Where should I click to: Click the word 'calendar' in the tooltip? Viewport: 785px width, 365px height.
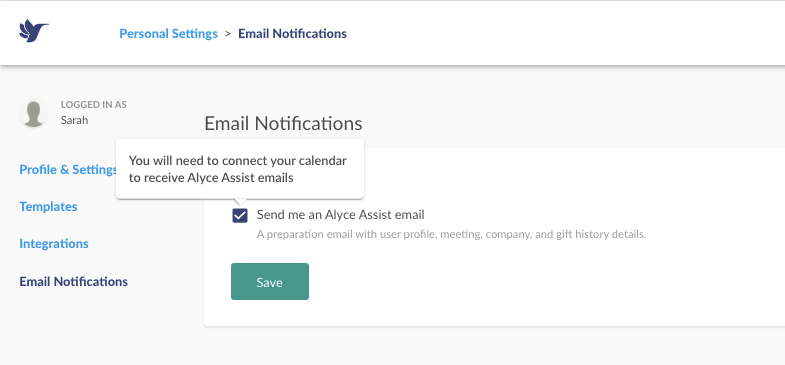[x=322, y=161]
